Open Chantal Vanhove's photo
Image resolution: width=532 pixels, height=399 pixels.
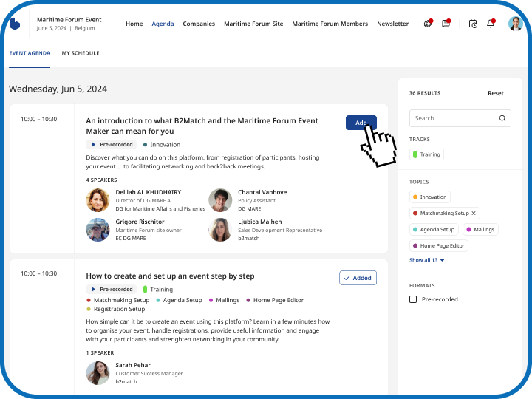point(220,200)
